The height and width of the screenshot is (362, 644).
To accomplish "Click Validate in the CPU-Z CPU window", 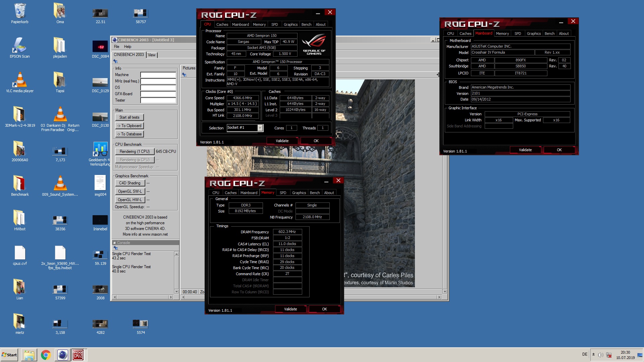I will click(282, 141).
